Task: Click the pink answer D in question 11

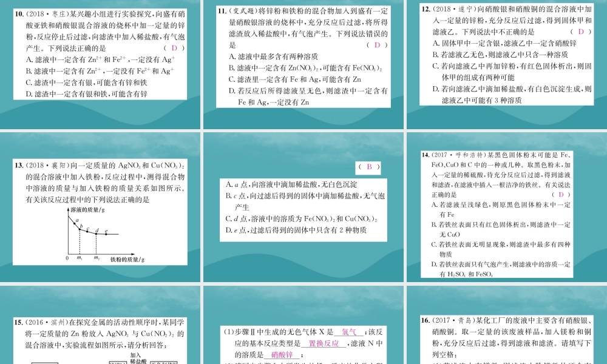Action: coord(377,45)
